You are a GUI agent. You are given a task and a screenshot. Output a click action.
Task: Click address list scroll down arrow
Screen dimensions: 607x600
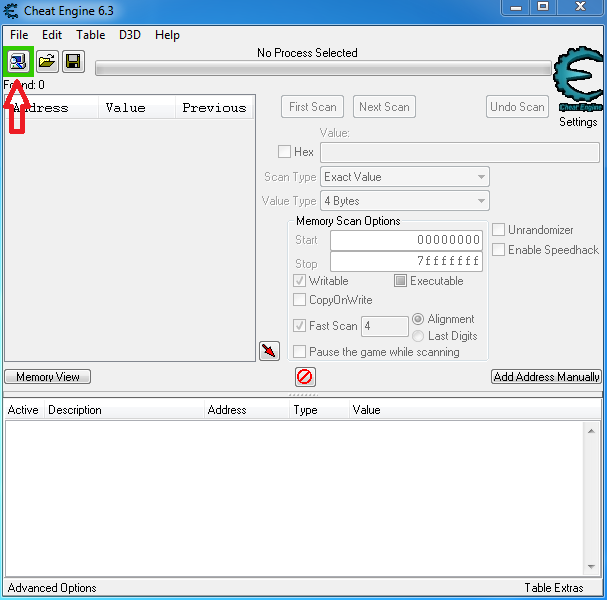click(591, 567)
